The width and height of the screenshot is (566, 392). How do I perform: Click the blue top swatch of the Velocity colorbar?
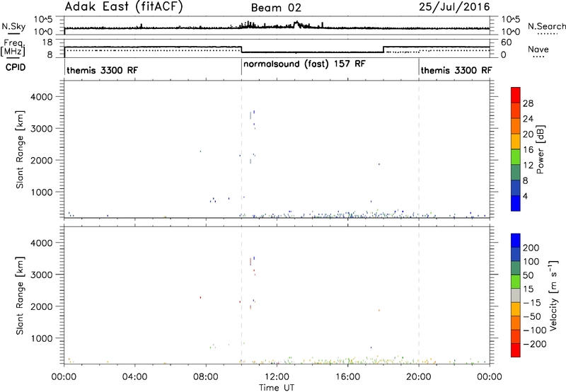516,241
